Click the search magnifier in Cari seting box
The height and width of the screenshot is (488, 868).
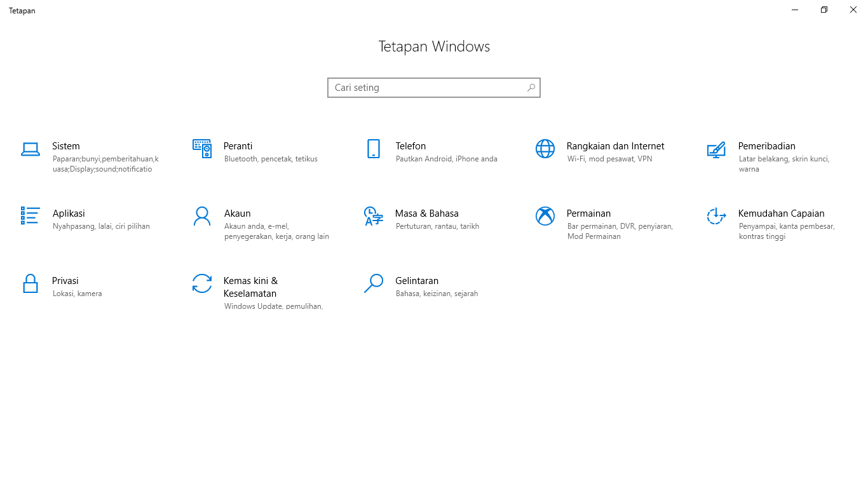point(531,88)
